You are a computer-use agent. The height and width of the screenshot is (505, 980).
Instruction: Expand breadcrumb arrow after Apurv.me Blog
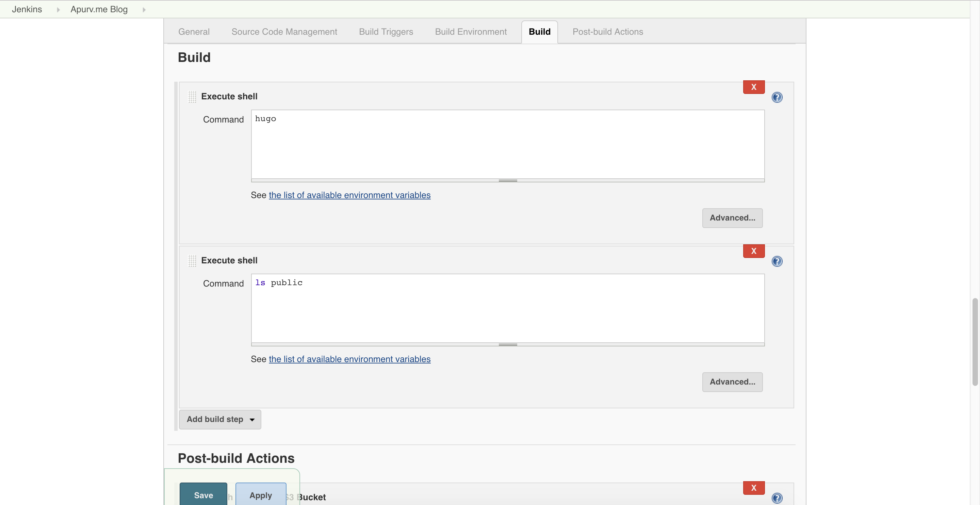point(144,10)
